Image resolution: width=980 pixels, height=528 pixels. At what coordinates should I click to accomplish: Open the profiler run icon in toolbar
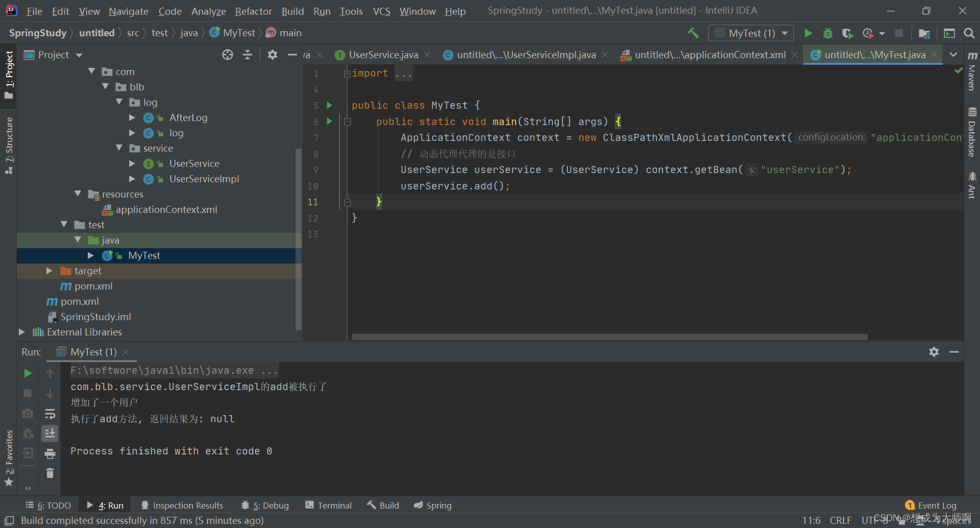click(867, 33)
